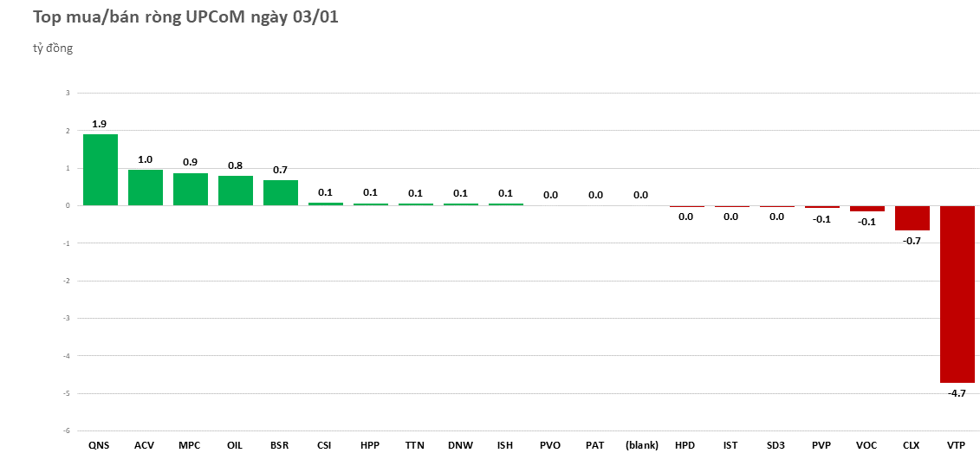980x453 pixels.
Task: Click the 1.0 data label above ACV
Action: point(145,159)
